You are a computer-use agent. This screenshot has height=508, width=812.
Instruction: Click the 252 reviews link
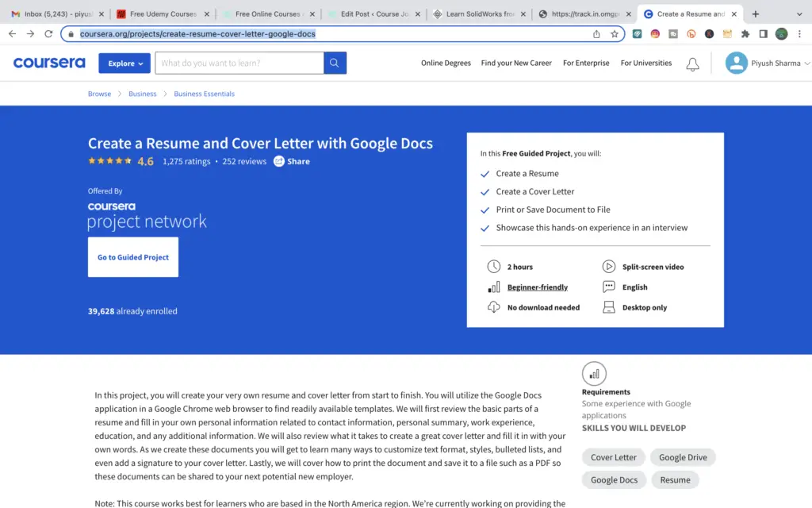click(244, 161)
